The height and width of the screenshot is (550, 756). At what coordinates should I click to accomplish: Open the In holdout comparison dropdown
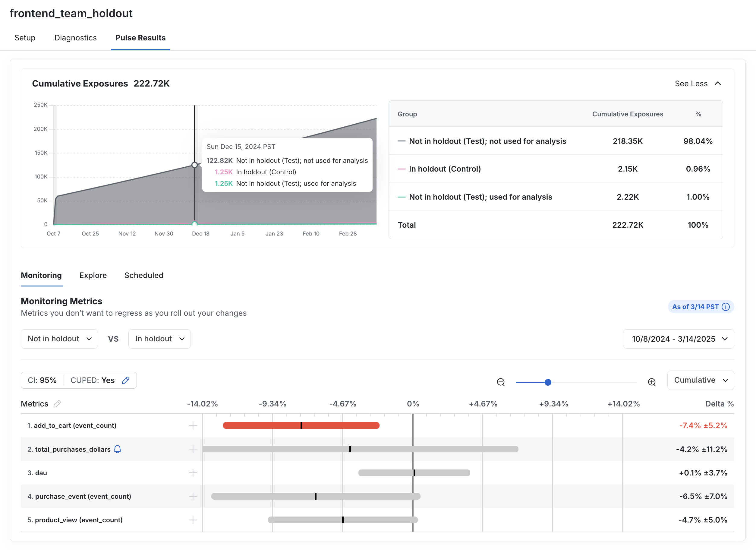coord(159,339)
